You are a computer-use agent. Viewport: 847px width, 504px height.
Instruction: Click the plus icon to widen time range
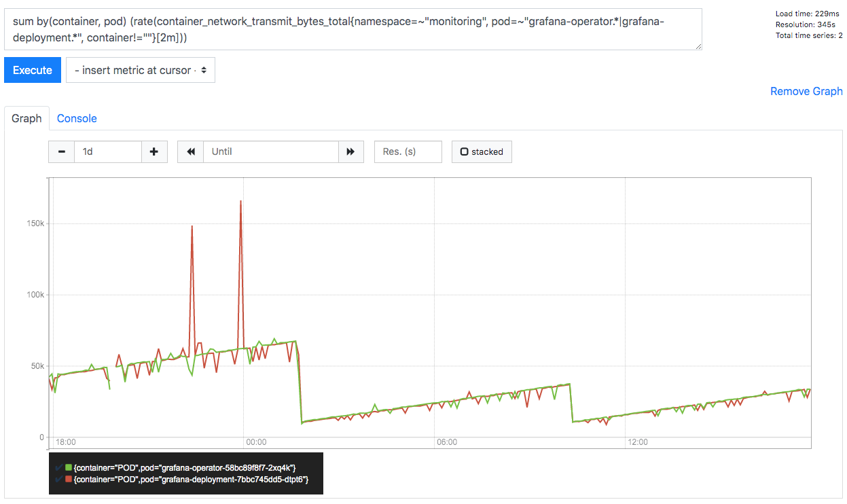pos(154,151)
